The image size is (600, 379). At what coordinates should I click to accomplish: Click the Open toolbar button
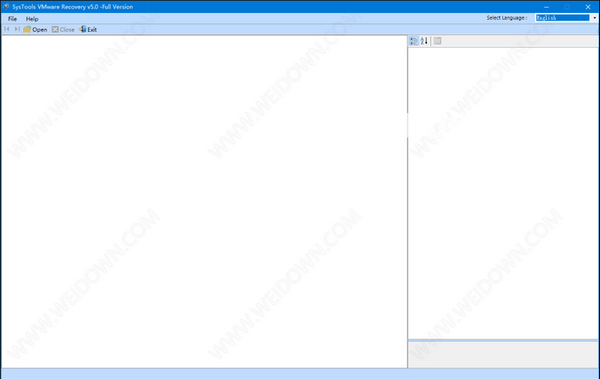(35, 29)
